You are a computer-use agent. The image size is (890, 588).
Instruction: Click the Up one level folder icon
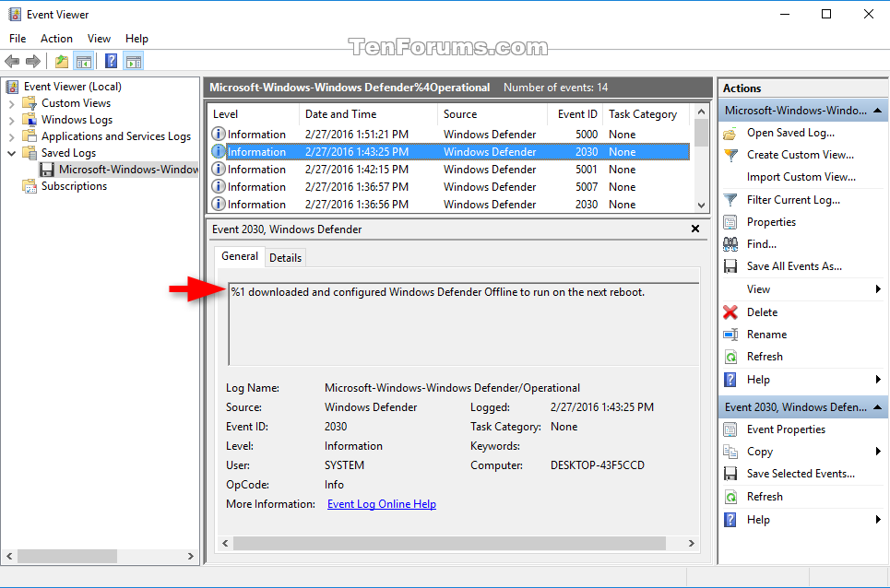[x=61, y=61]
